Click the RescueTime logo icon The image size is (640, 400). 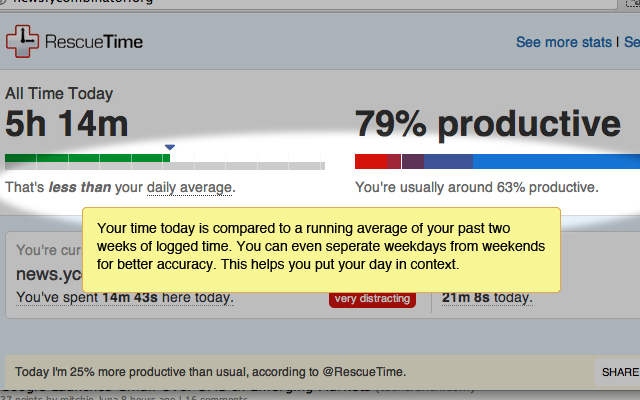pos(22,41)
